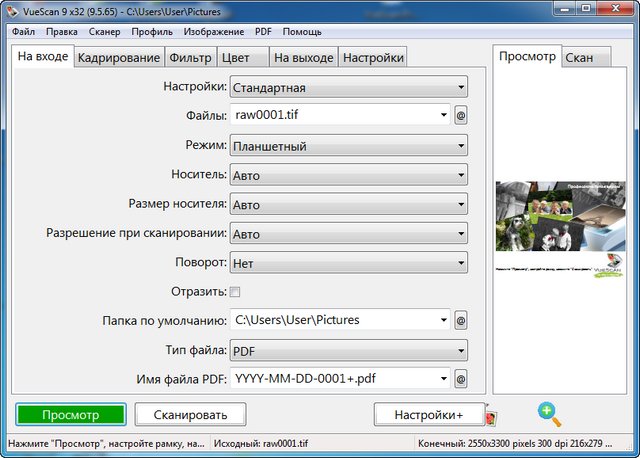The height and width of the screenshot is (458, 640).
Task: Open the Изображение menu
Action: [213, 32]
